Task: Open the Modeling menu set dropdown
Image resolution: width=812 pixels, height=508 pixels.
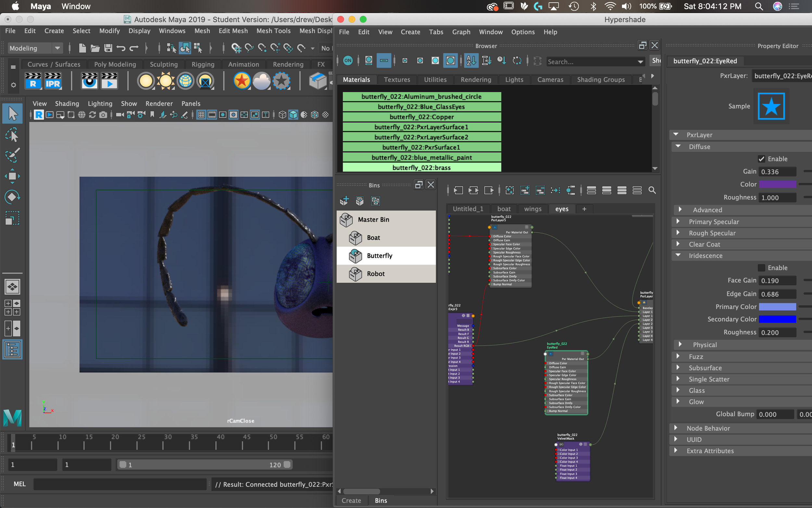Action: 35,48
